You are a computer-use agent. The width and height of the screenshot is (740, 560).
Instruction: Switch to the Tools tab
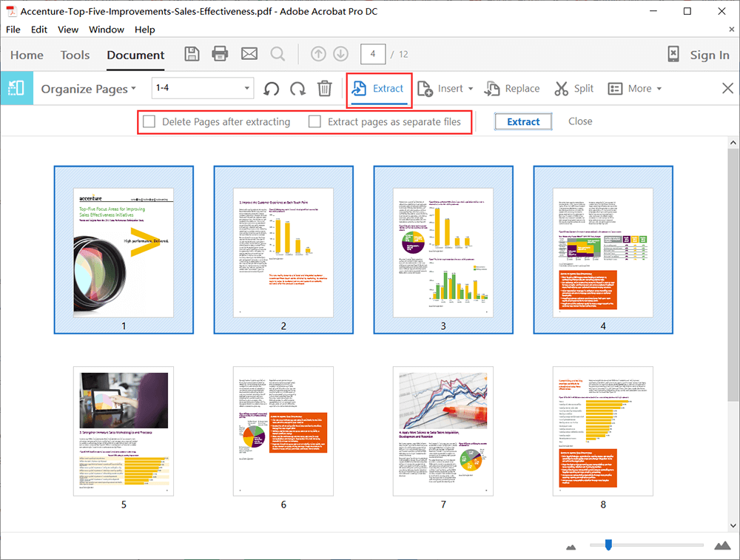click(75, 55)
